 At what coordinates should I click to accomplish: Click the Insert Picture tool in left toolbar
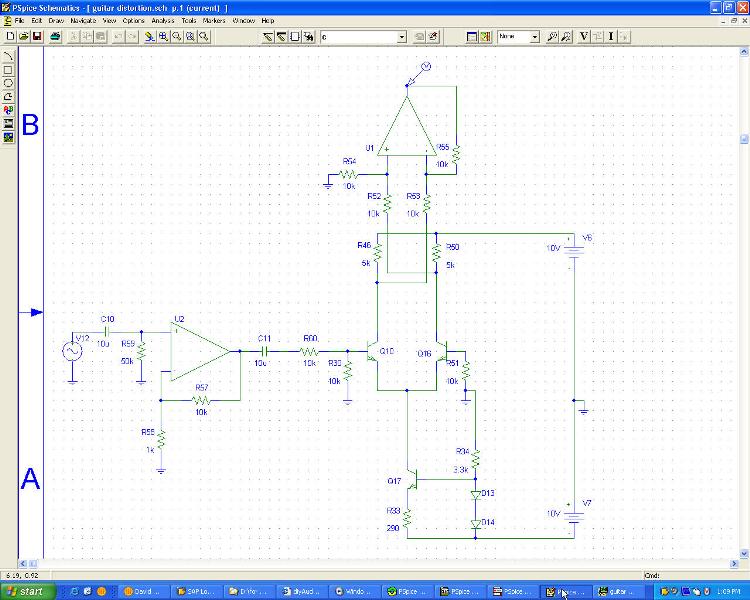pyautogui.click(x=8, y=137)
